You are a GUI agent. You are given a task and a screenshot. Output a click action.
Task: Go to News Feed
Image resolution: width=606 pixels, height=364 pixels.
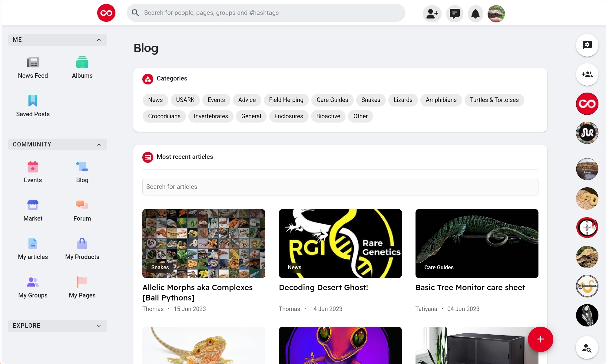(x=33, y=68)
